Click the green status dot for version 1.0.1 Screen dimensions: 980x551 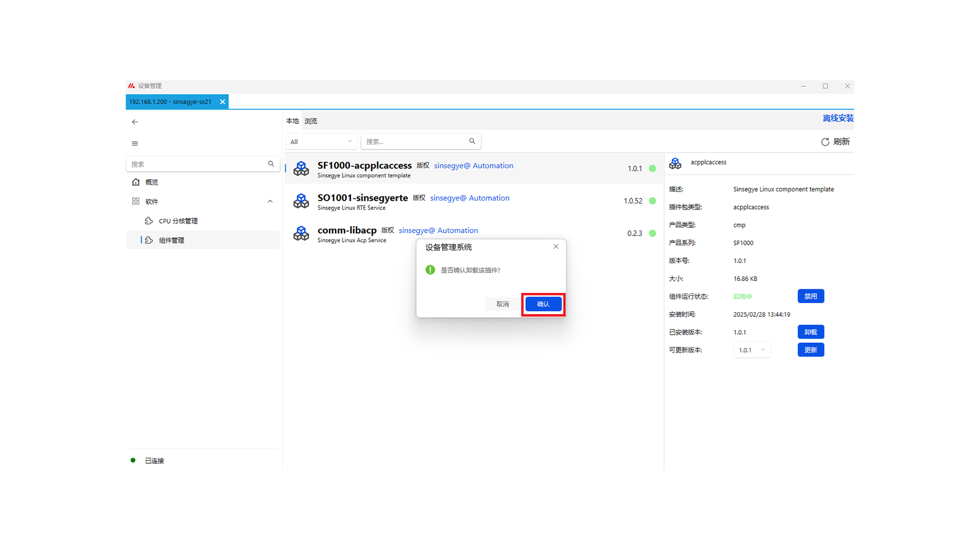click(x=652, y=168)
